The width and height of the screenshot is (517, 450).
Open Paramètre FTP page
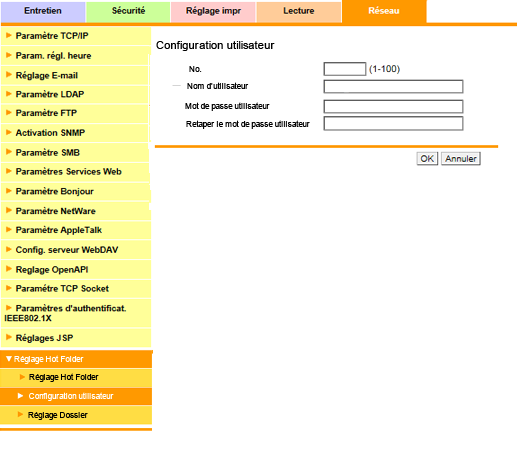[x=75, y=113]
